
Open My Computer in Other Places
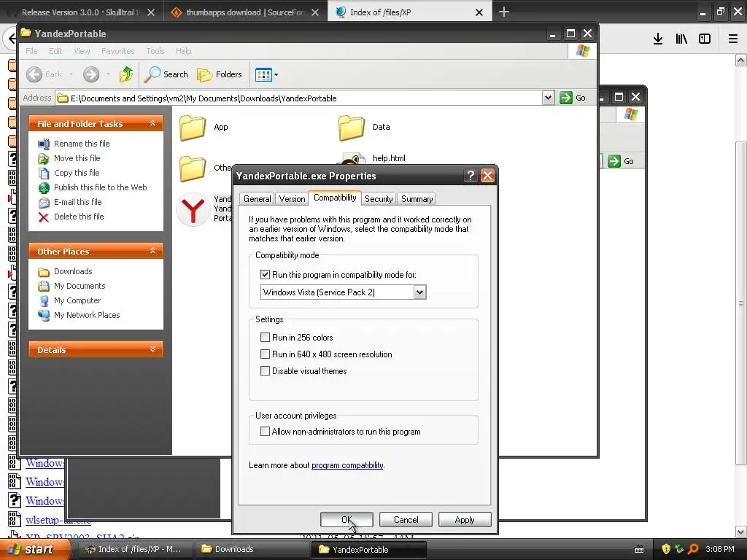pos(77,300)
